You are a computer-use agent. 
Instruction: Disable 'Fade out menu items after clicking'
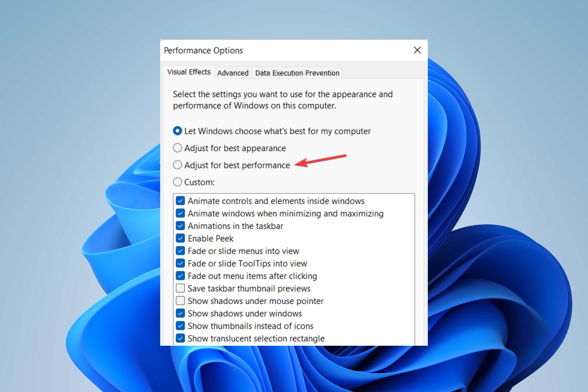pos(181,276)
